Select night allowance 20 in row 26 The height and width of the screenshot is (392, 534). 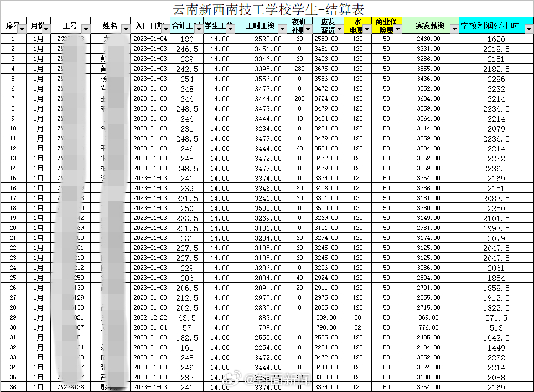[300, 288]
